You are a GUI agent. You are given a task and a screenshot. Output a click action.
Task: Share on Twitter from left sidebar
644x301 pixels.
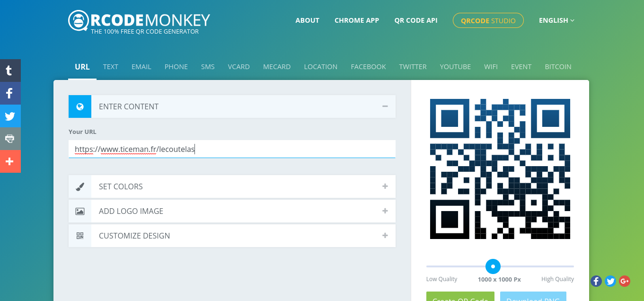[10, 116]
